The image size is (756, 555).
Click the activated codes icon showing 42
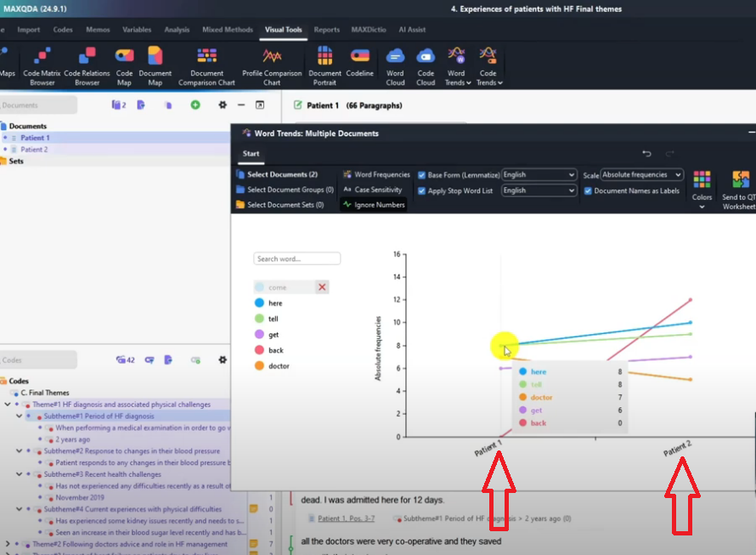click(126, 360)
